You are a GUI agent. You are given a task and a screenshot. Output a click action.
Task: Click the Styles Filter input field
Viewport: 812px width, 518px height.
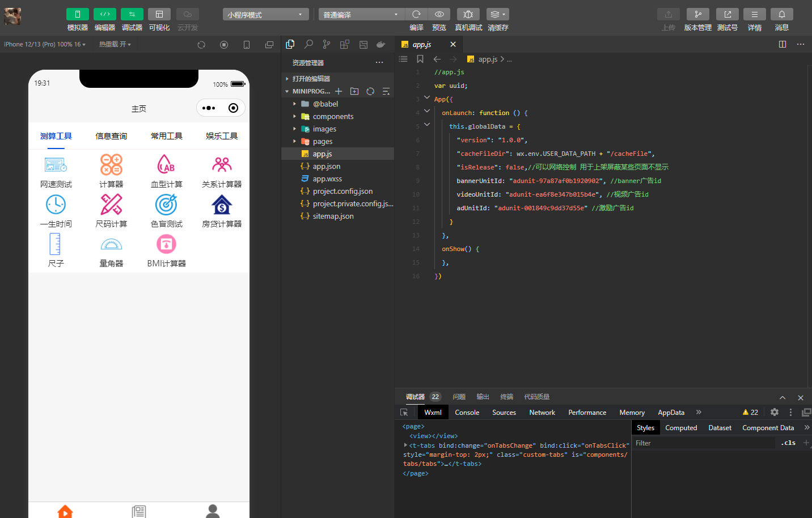tap(703, 443)
